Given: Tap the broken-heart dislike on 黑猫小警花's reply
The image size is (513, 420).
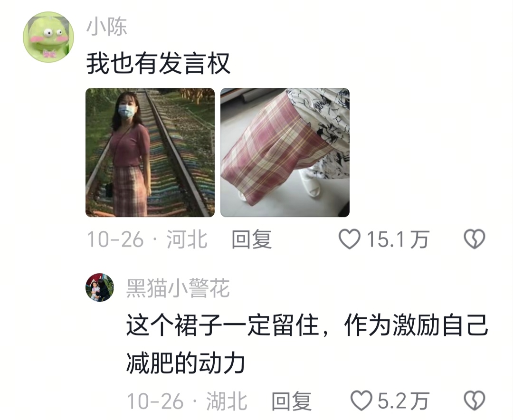Looking at the screenshot, I should click(x=475, y=401).
